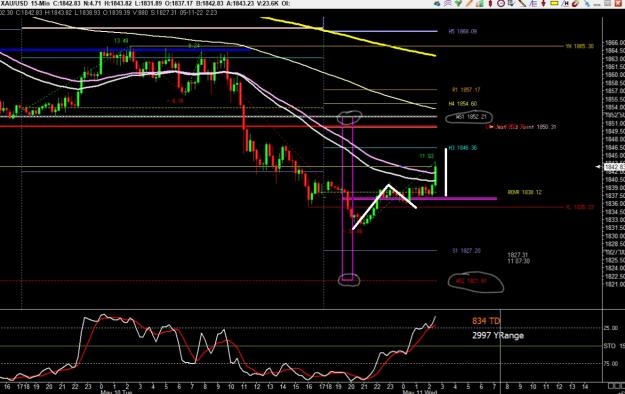This screenshot has width=625, height=394.
Task: Toggle the red magnet snap tool
Action: click(575, 3)
